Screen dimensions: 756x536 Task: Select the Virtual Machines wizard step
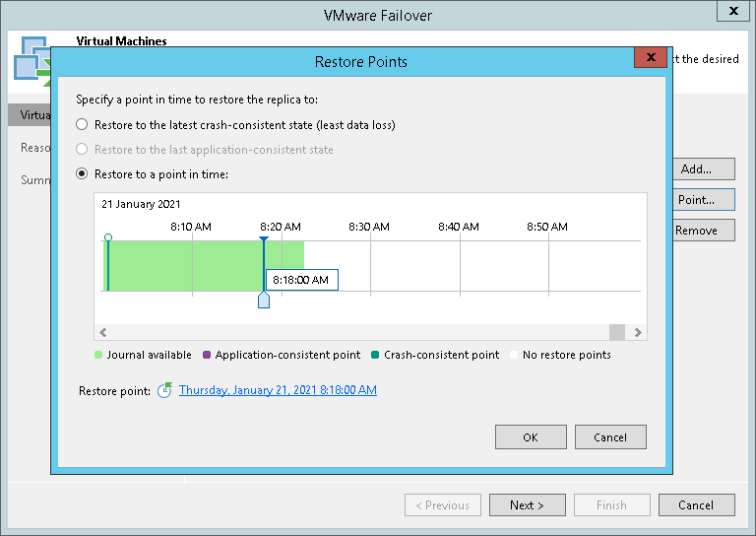click(30, 115)
